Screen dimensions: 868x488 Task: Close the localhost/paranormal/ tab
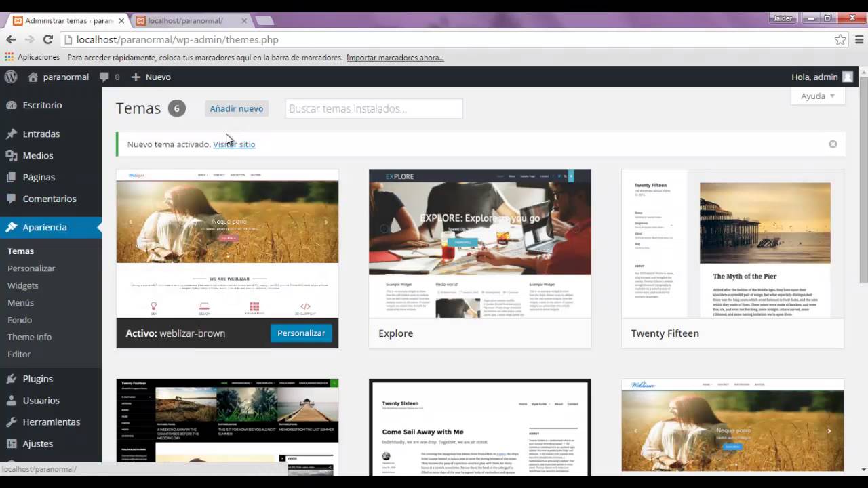[244, 21]
